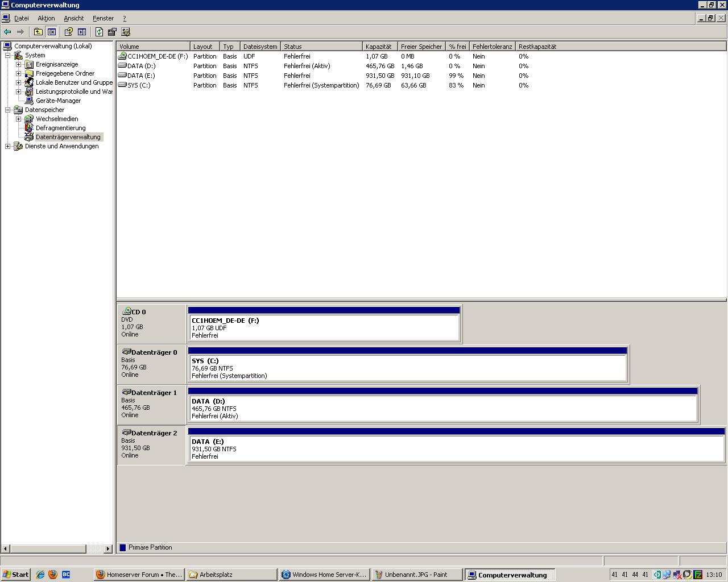
Task: Click 'Fehlerfrei (Systempartition)' status in volume list
Action: 321,85
